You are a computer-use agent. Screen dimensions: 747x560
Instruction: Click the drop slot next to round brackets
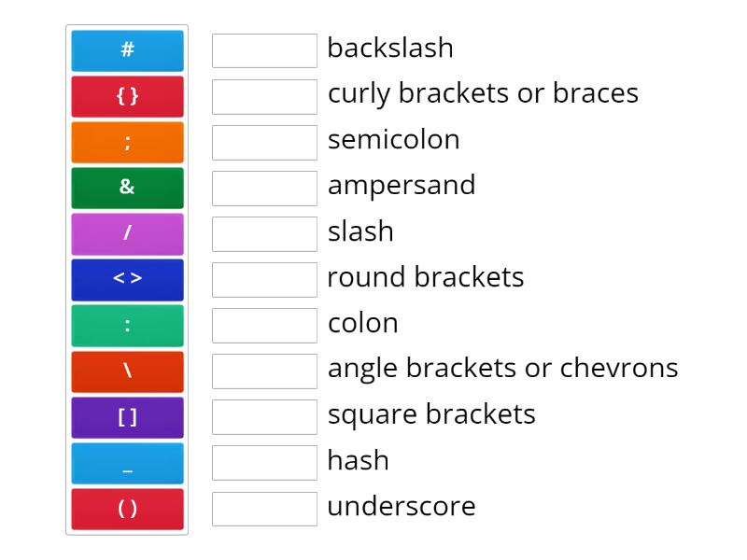[x=264, y=279]
